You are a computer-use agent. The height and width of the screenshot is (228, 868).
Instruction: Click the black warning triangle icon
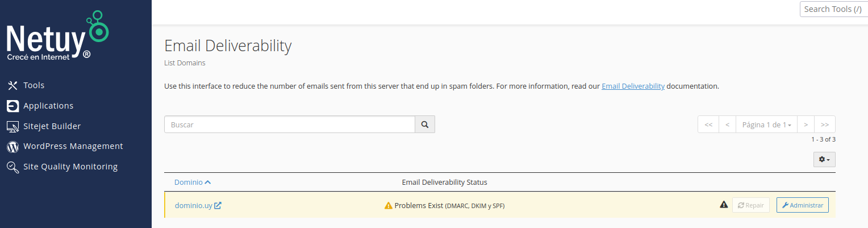[x=724, y=205]
